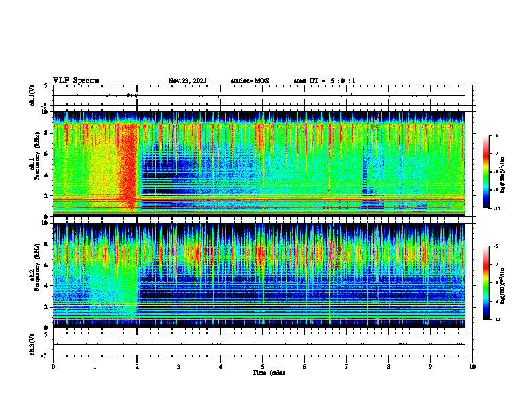532x411 pixels.
Task: Click the "VLF Spectra" title text
Action: tap(76, 80)
